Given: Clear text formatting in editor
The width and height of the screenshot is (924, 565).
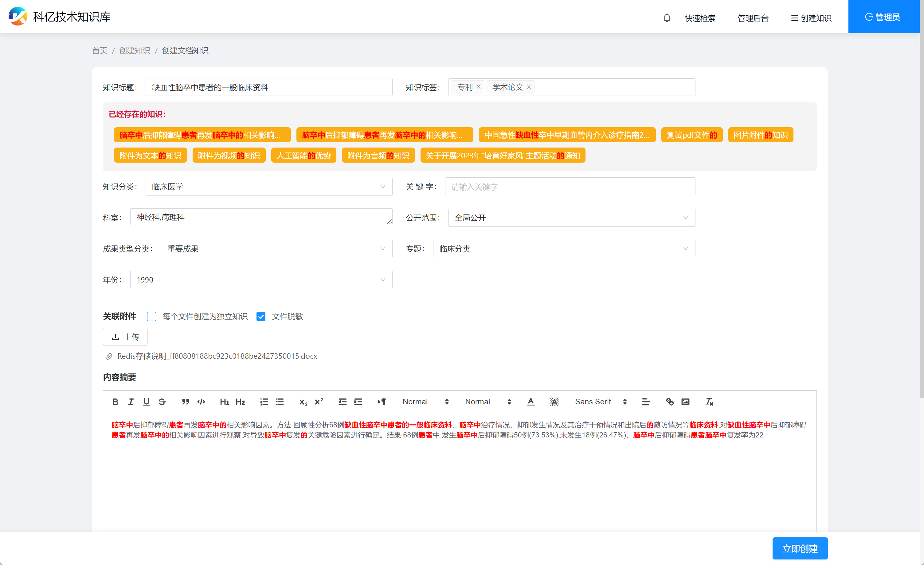Looking at the screenshot, I should coord(709,402).
